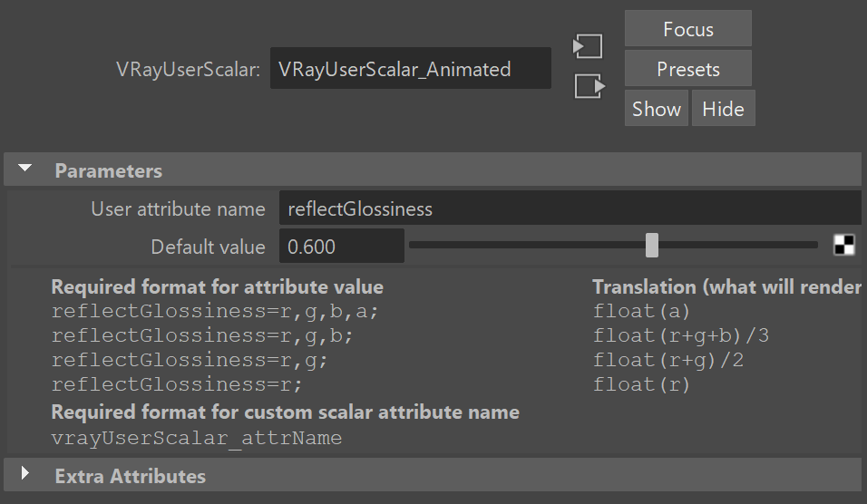Image resolution: width=867 pixels, height=504 pixels.
Task: Click the text reflectGlossiness=r,g,b,a;
Action: [215, 311]
